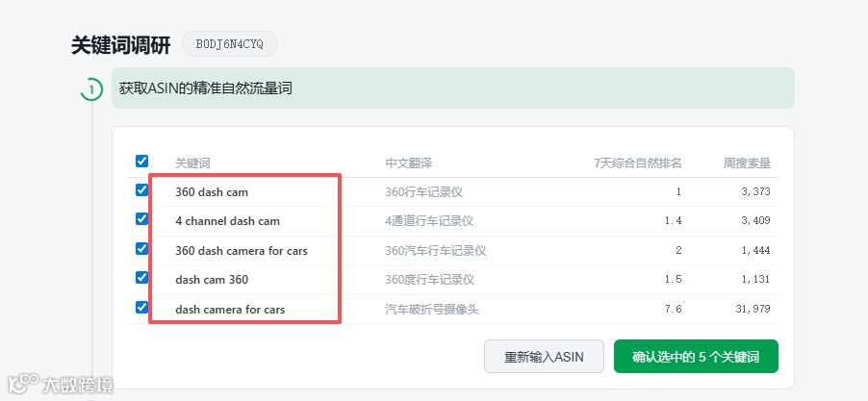Screen dimensions: 868x401
Task: Click the 获取ASIN的精准自然流量词 step banner
Action: click(x=452, y=88)
